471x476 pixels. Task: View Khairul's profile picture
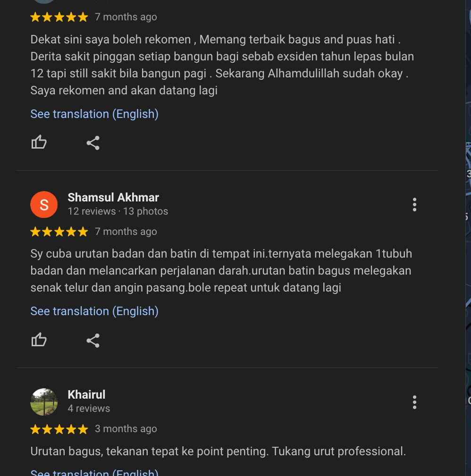coord(44,402)
